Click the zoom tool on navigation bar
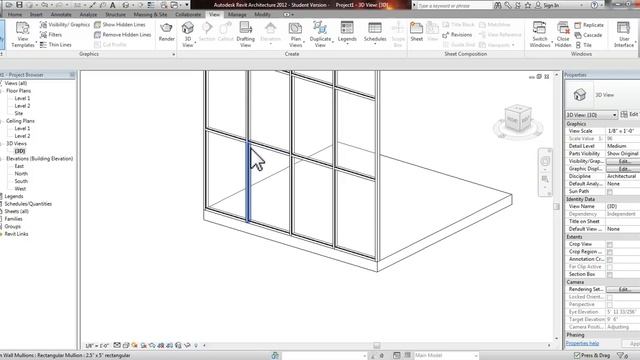Screen dimensions: 640x360 [545, 179]
